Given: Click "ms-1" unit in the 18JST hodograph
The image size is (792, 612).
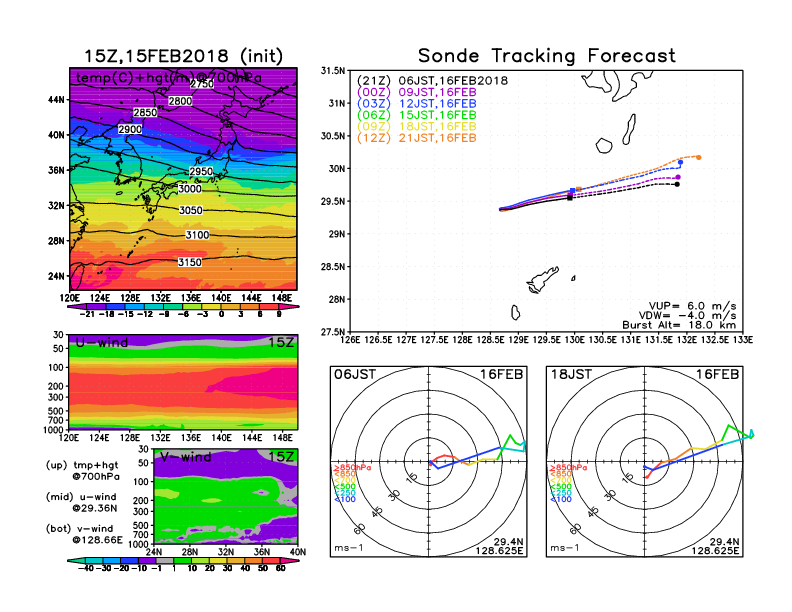Looking at the screenshot, I should tap(565, 548).
